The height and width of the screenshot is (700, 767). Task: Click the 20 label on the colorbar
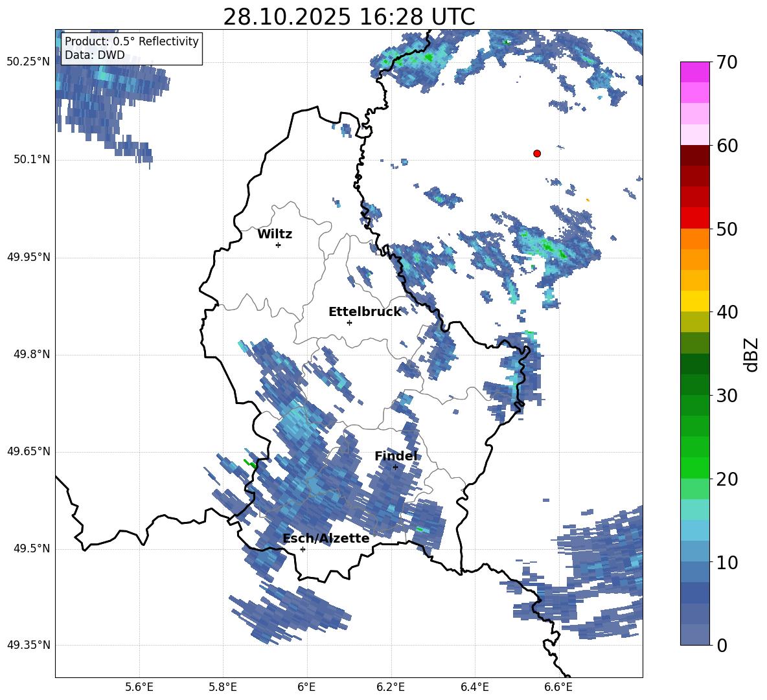pos(727,479)
